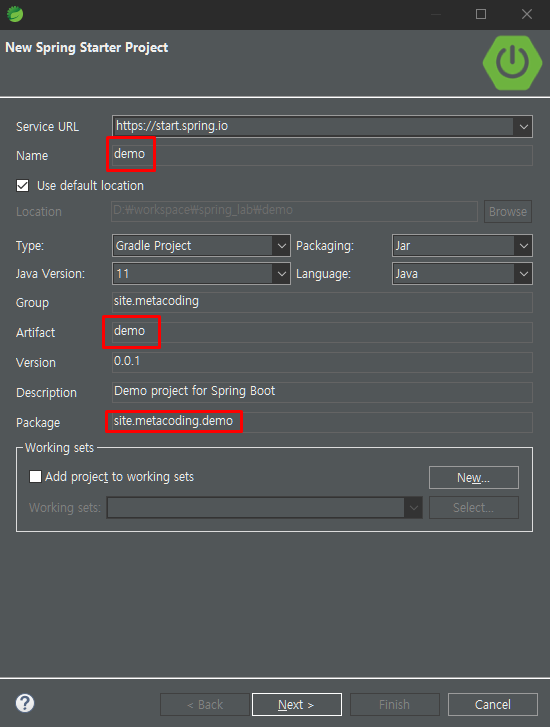550x727 pixels.
Task: Click the Next button
Action: click(297, 705)
